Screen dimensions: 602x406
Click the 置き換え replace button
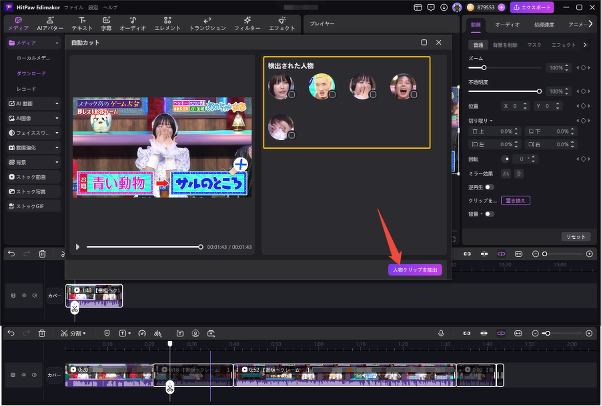click(516, 201)
